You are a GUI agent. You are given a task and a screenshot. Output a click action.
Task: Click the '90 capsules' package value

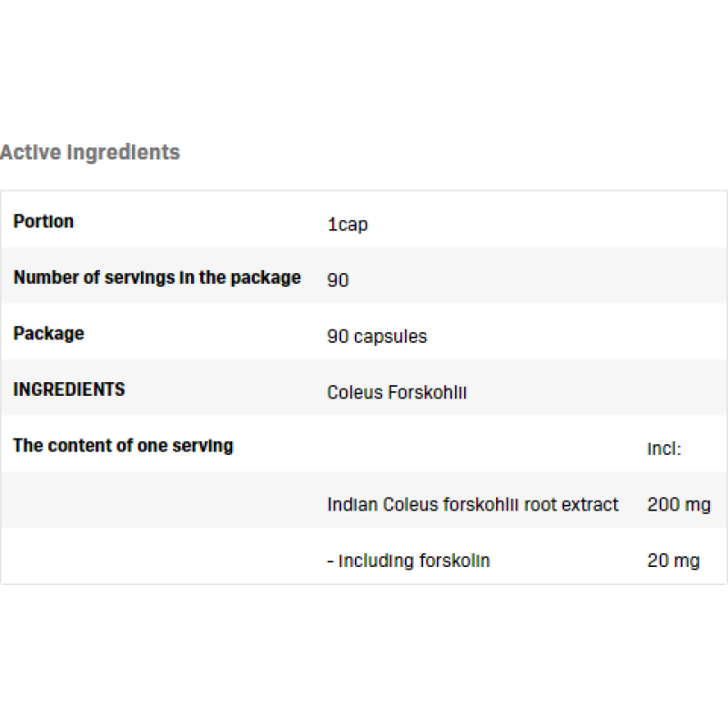coord(377,336)
